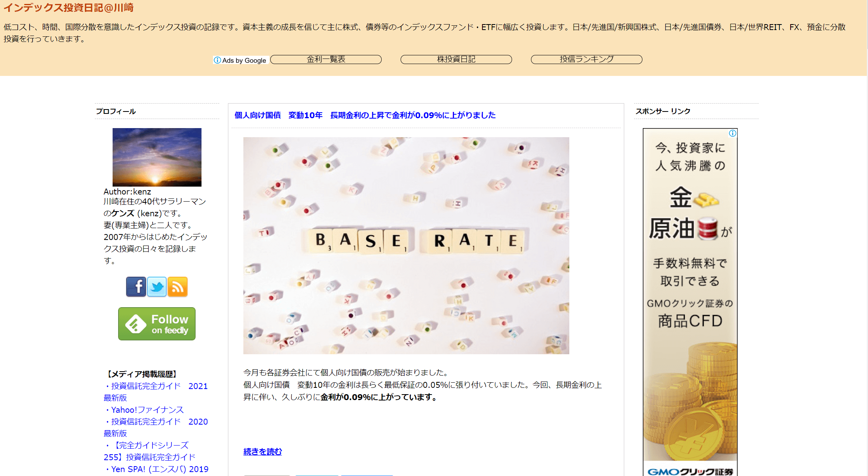Click the 金利一覧表 ad link

(x=326, y=59)
